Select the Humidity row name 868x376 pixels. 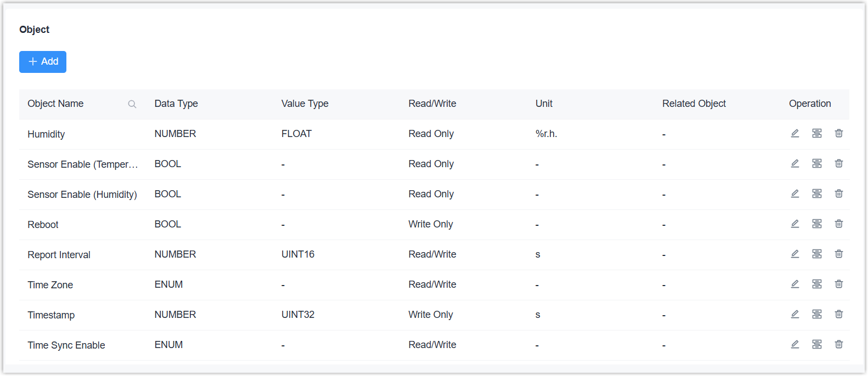click(46, 134)
